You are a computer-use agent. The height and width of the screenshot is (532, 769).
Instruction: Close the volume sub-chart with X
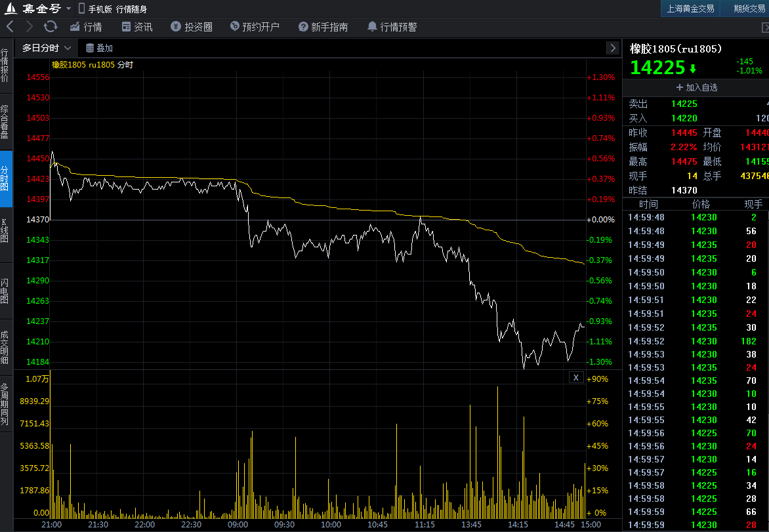[x=576, y=377]
